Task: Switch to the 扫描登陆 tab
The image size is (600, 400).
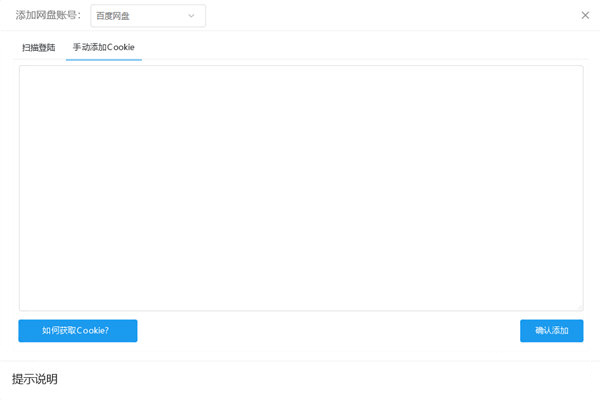Action: tap(39, 47)
